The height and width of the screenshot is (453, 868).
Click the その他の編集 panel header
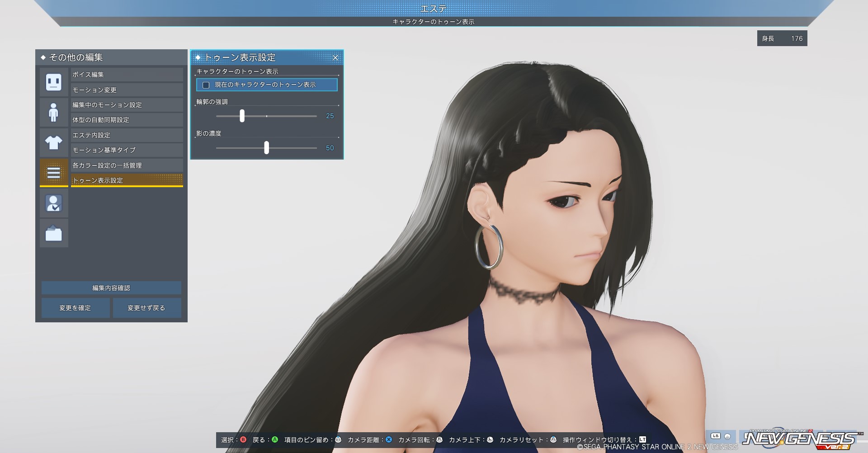[x=111, y=57]
